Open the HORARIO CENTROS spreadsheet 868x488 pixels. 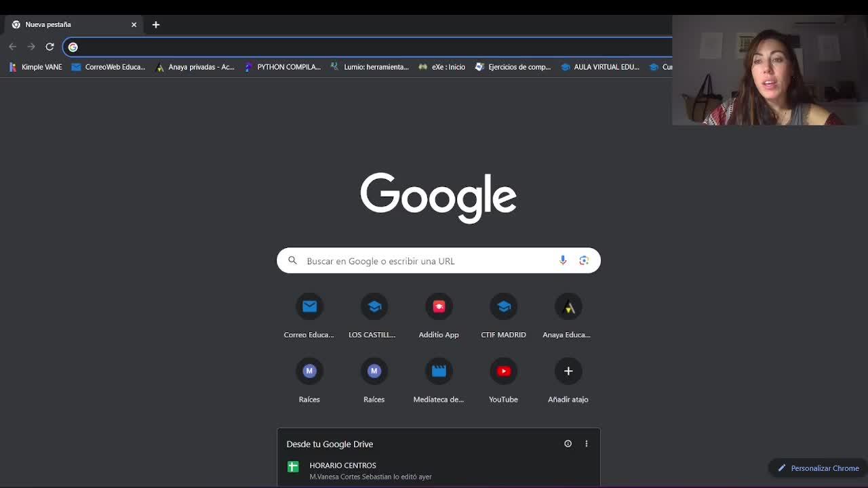(439, 471)
